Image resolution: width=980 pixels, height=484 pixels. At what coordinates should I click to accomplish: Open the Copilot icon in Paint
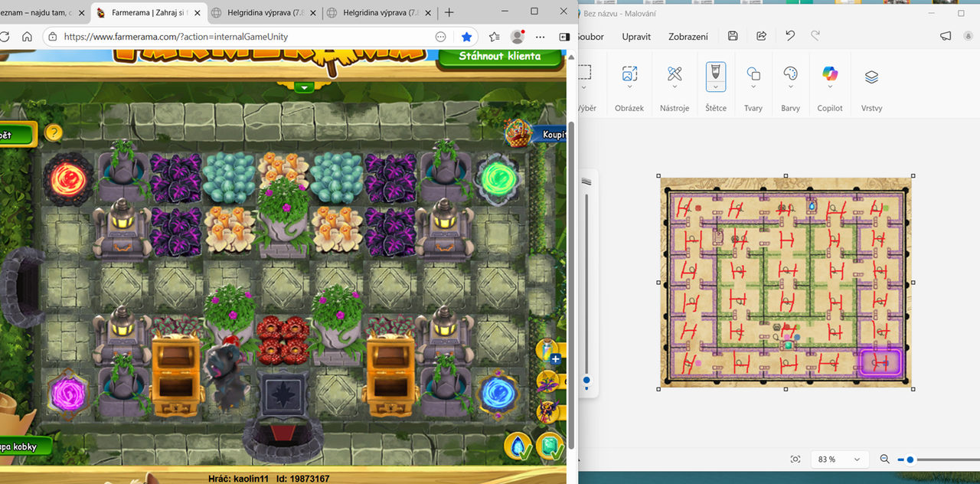(x=830, y=74)
